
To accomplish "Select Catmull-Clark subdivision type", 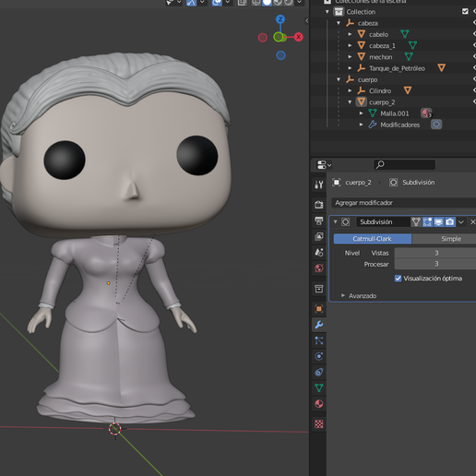I will coord(373,239).
